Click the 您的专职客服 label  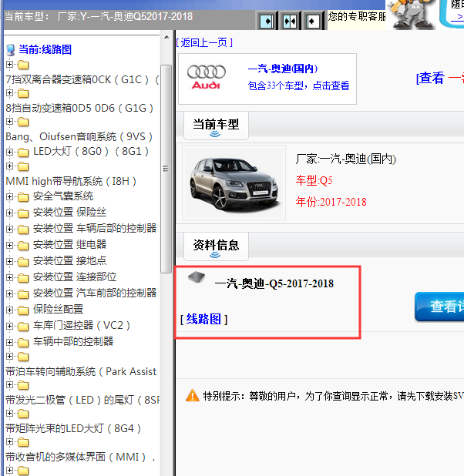[357, 16]
